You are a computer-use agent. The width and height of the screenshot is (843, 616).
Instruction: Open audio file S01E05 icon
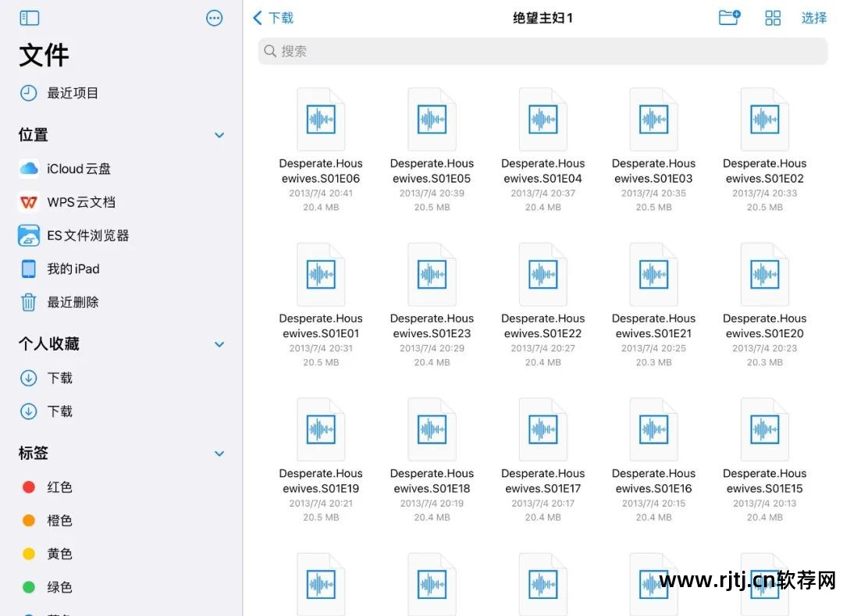coord(432,119)
